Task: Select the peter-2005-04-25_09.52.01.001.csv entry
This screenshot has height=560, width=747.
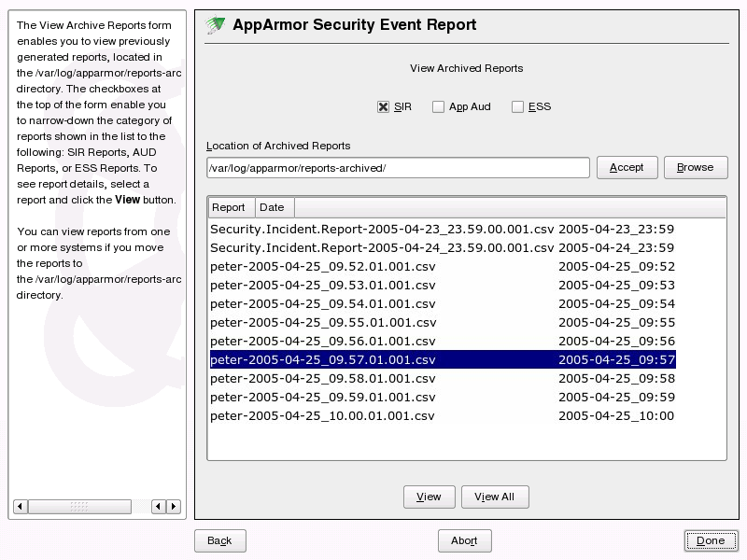Action: 373,266
